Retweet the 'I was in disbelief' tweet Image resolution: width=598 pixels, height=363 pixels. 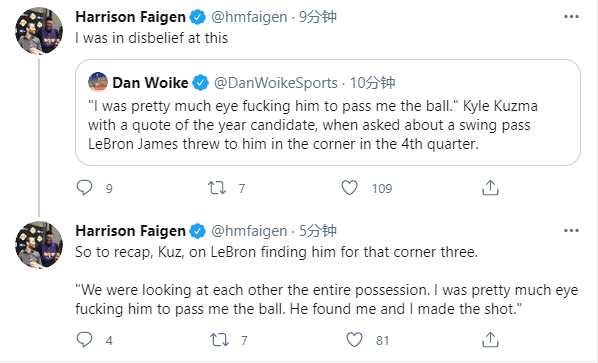coord(217,188)
